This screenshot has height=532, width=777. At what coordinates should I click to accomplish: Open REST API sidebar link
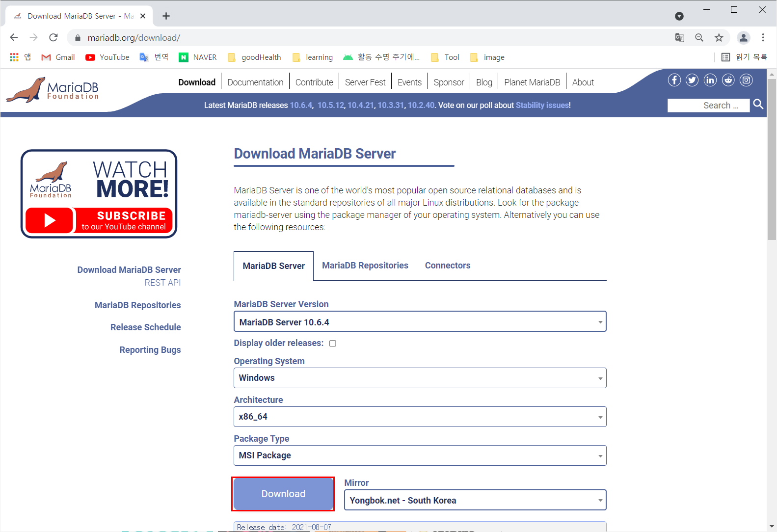pos(162,283)
